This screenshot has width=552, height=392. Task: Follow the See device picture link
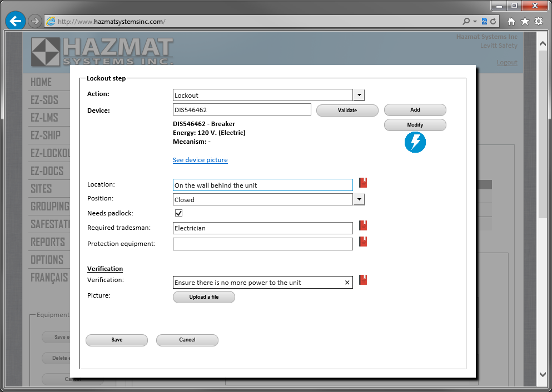pos(200,160)
